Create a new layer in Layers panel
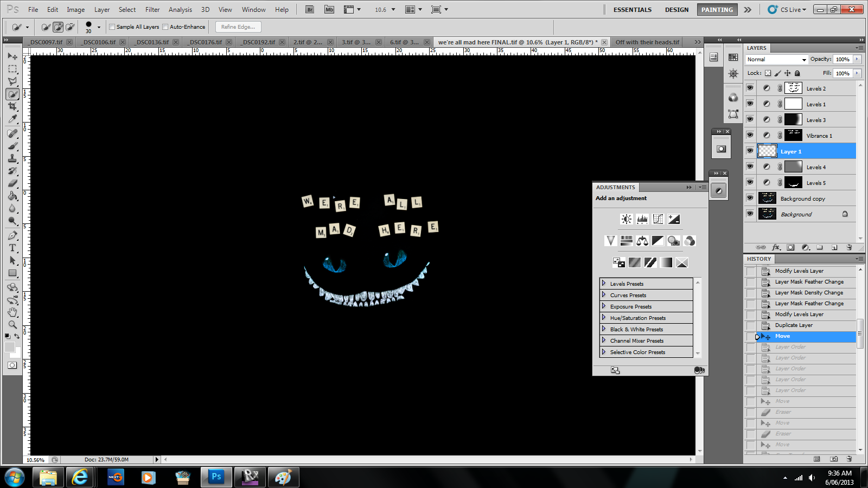 click(834, 247)
